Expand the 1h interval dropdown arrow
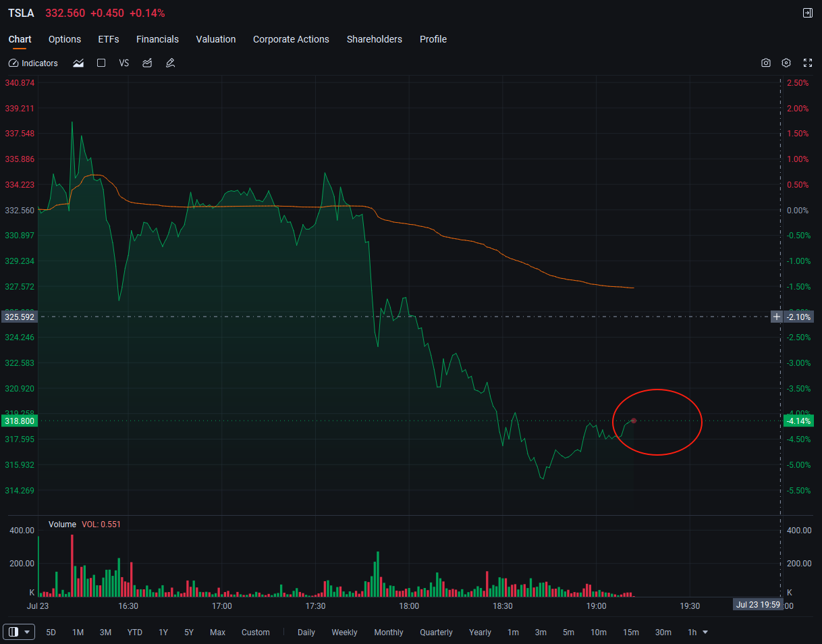Screen dimensions: 822x644 point(705,633)
